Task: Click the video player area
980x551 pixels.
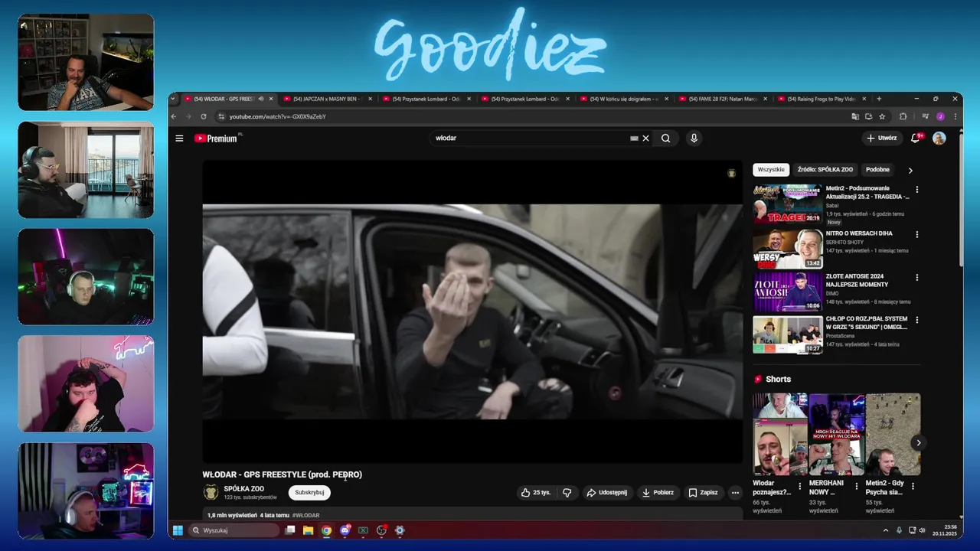Action: 472,311
